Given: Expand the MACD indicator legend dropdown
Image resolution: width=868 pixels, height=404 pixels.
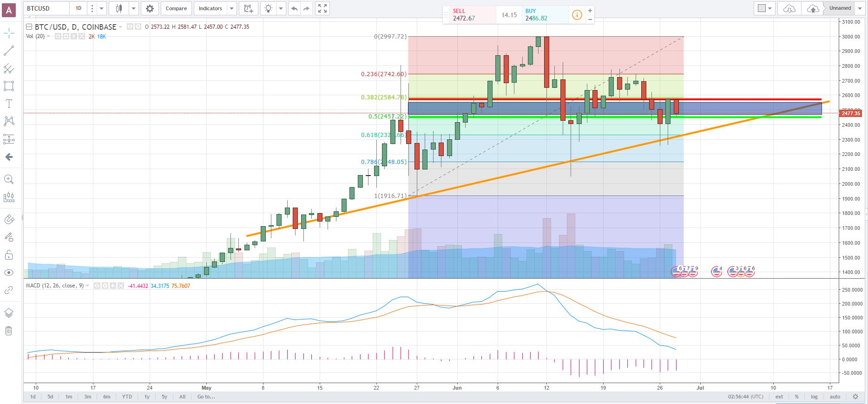Looking at the screenshot, I should [87, 286].
